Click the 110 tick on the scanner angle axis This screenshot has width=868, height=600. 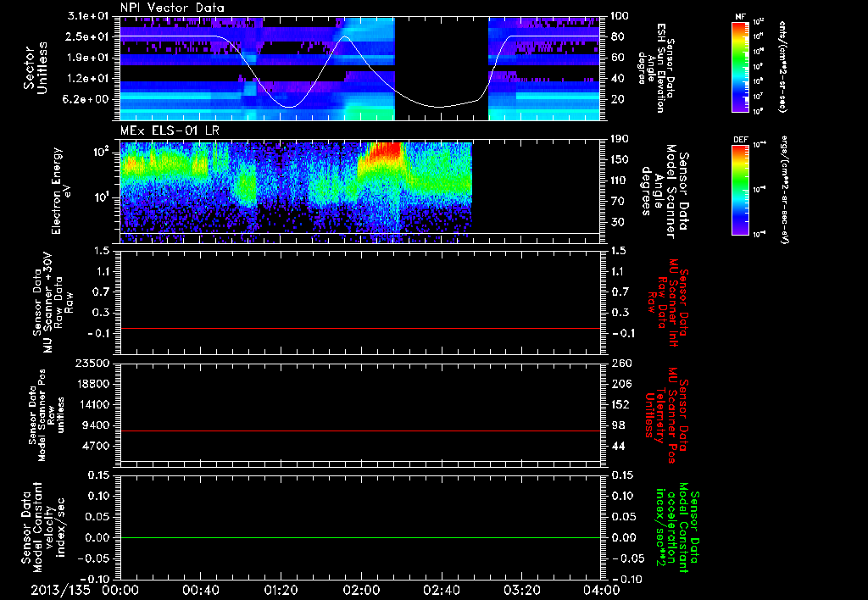coord(620,181)
